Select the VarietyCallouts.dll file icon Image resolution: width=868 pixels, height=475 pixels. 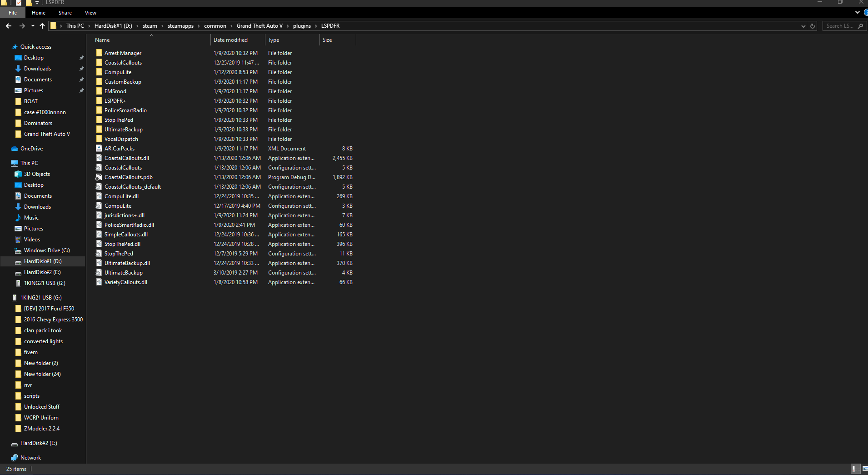pyautogui.click(x=99, y=282)
